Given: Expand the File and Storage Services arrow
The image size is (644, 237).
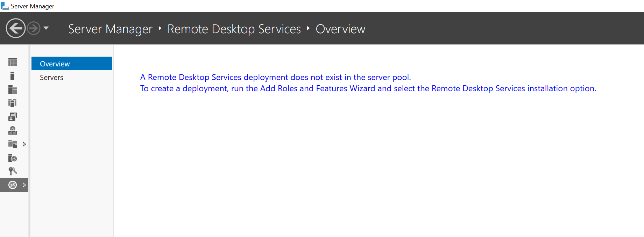Looking at the screenshot, I should point(24,144).
